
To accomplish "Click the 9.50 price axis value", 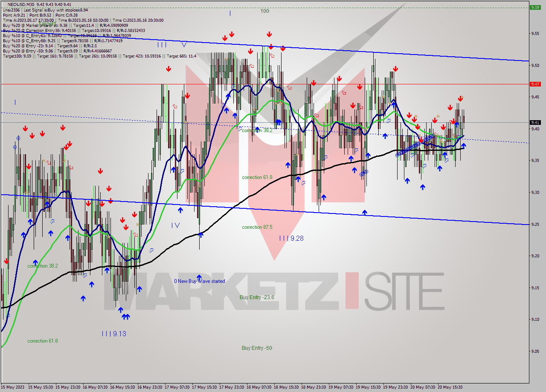I will pyautogui.click(x=535, y=65).
